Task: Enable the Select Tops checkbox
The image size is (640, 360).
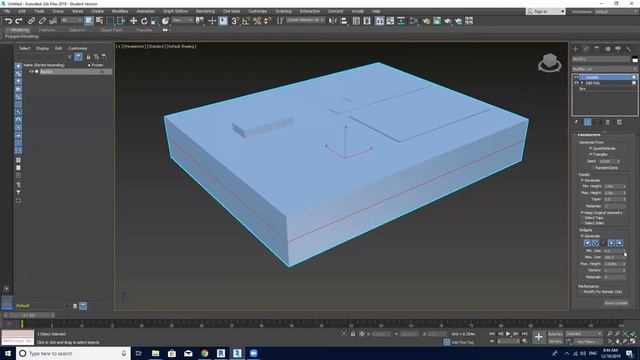Action: (582, 218)
